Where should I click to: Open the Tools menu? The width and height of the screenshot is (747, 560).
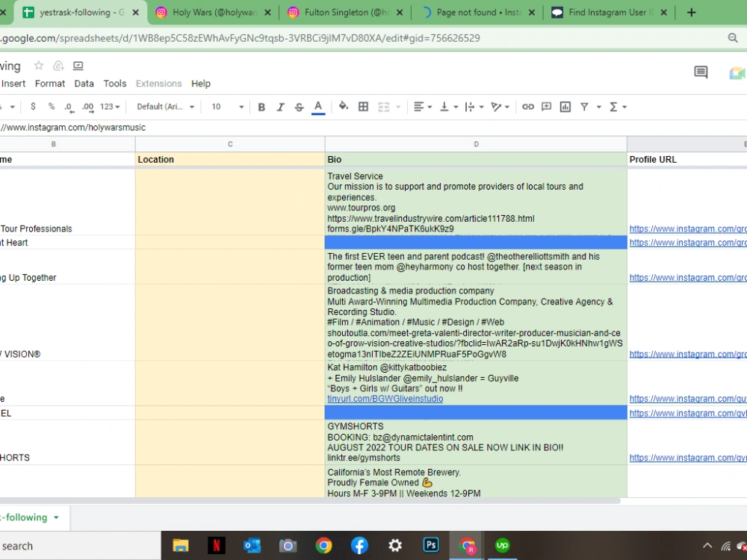pyautogui.click(x=115, y=84)
